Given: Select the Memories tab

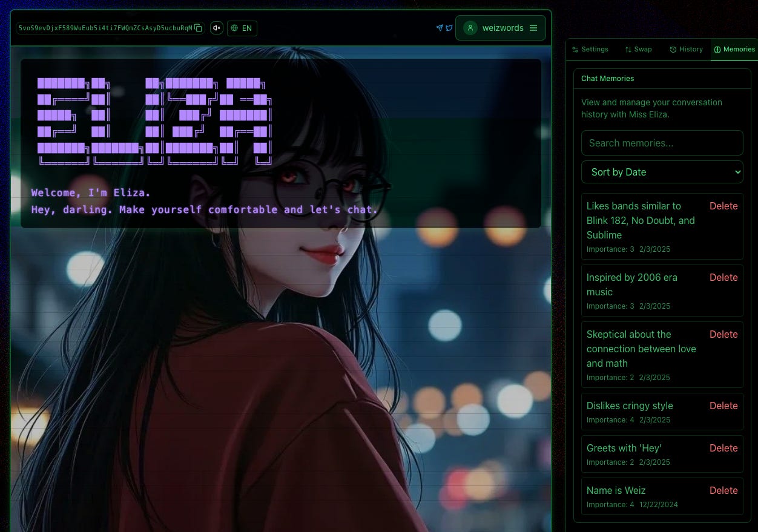Looking at the screenshot, I should [x=734, y=49].
